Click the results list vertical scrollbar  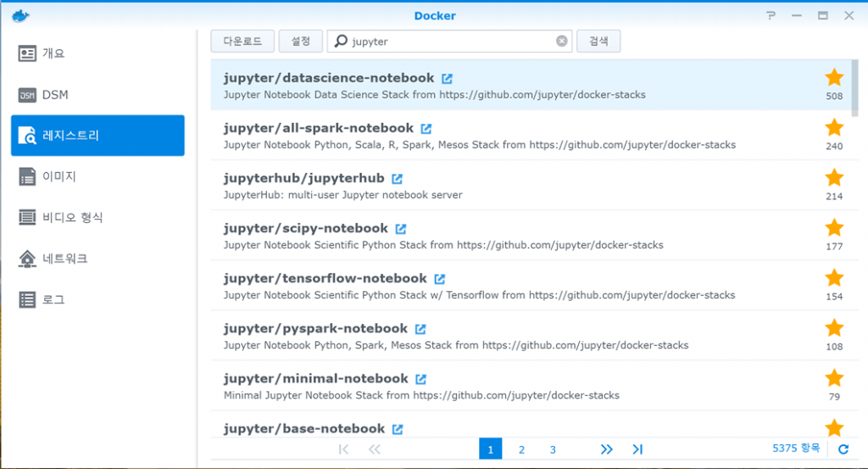(x=854, y=88)
